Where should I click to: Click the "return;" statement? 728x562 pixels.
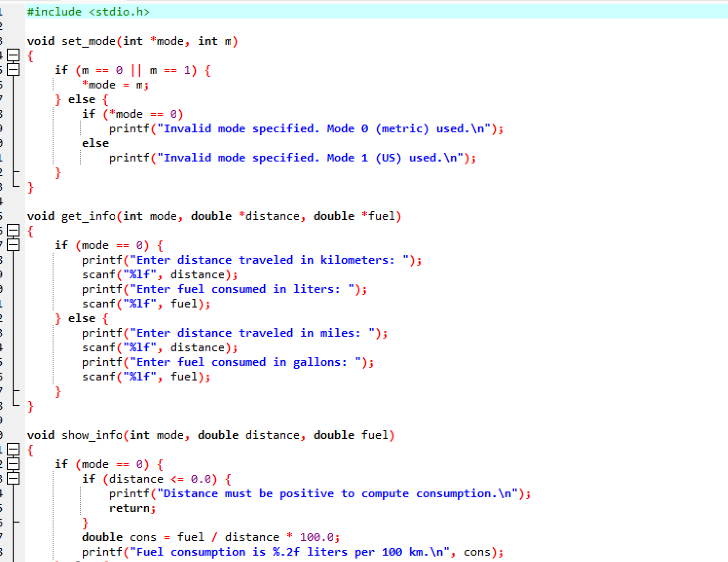coord(132,508)
